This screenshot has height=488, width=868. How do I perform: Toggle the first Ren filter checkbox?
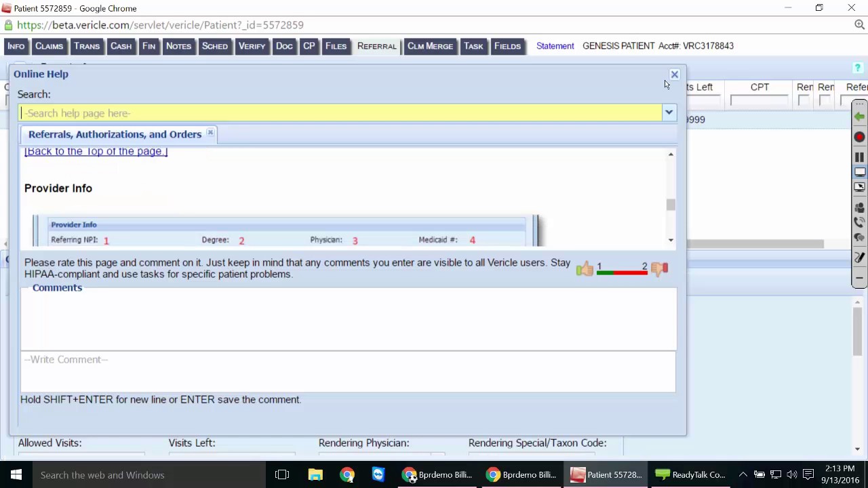coord(804,101)
